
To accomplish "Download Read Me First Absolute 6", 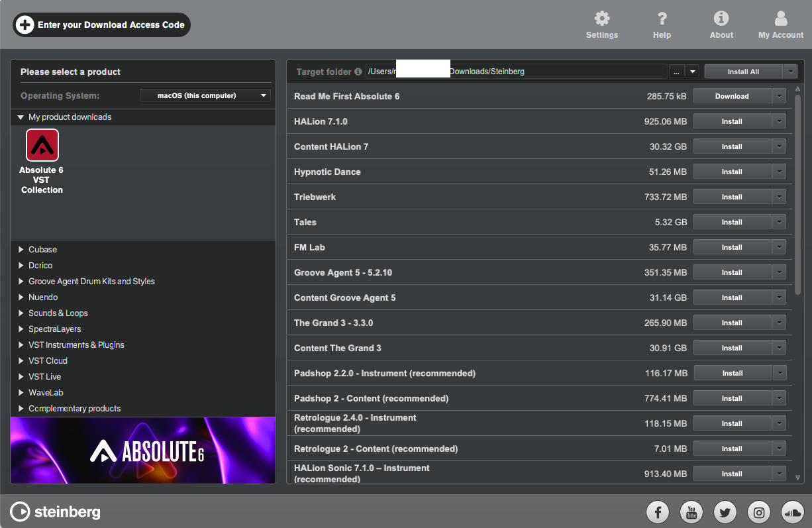I will coord(732,96).
